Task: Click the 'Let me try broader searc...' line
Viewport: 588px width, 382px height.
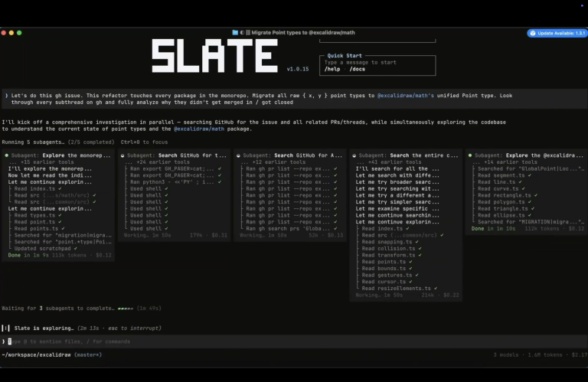Action: click(x=397, y=182)
